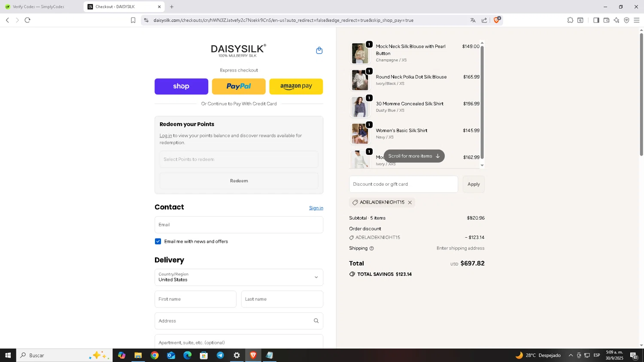The height and width of the screenshot is (362, 644).
Task: Open the weather widget 28°C Despejado
Action: point(538,355)
